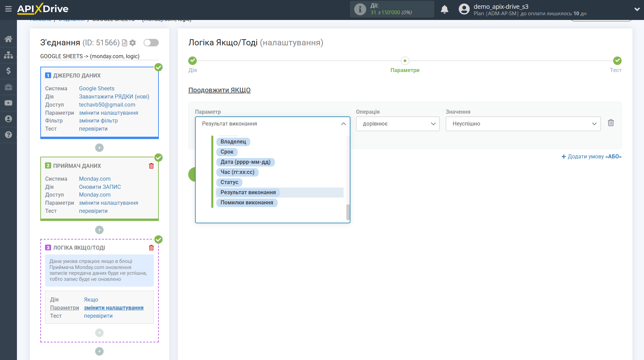Click змінити налаштування in logic block
644x360 pixels.
coord(114,308)
